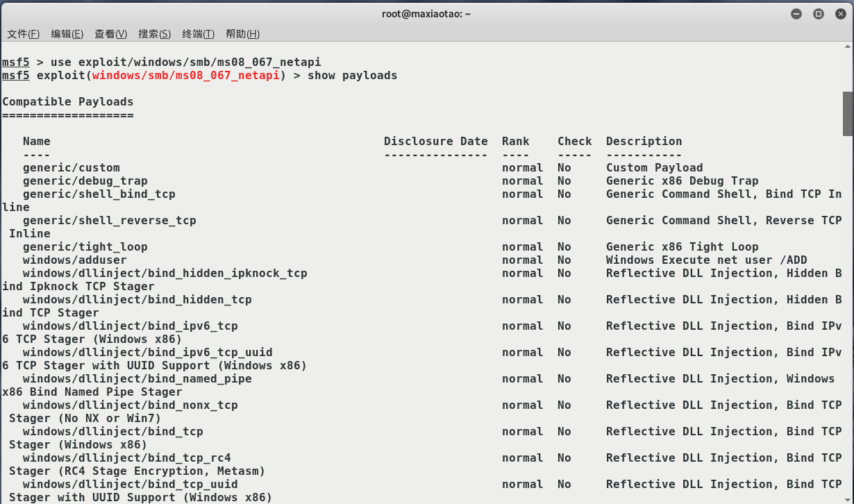Image resolution: width=854 pixels, height=504 pixels.
Task: Click the red windows/smb/ms08_067_netapi prompt text
Action: (x=186, y=75)
